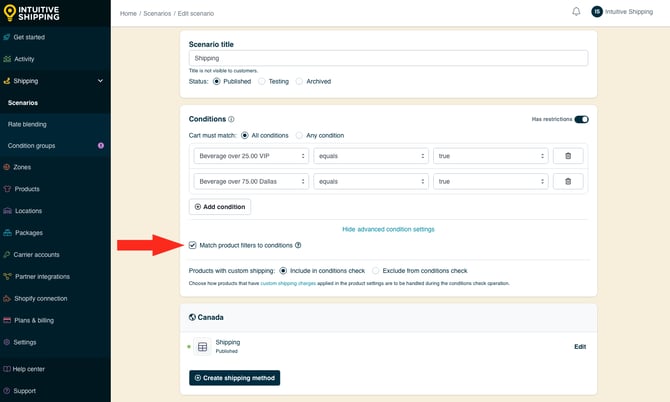
Task: Select All conditions radio option
Action: [x=244, y=135]
